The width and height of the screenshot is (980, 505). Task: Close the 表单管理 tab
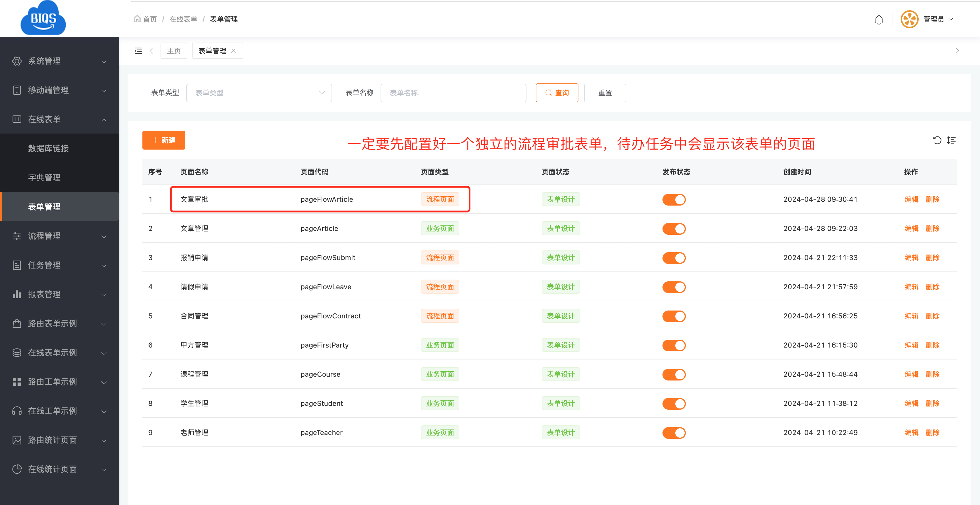tap(233, 51)
